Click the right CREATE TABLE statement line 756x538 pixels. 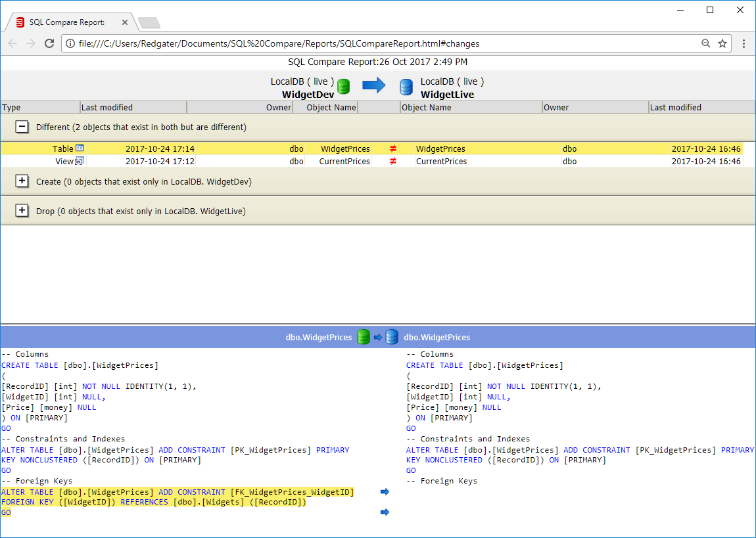(x=484, y=365)
